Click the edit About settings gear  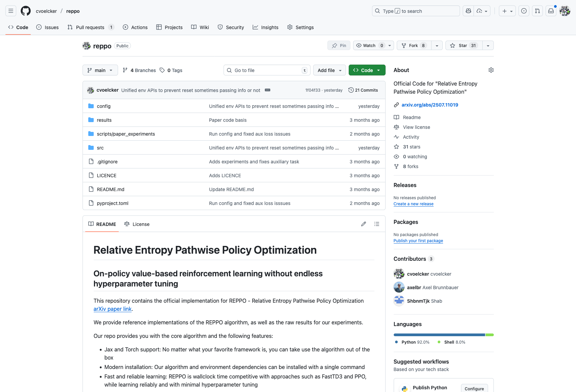click(491, 70)
